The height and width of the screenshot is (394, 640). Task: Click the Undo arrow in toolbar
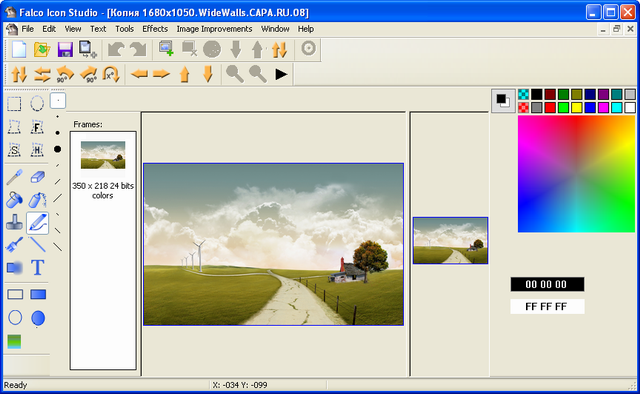click(x=116, y=49)
